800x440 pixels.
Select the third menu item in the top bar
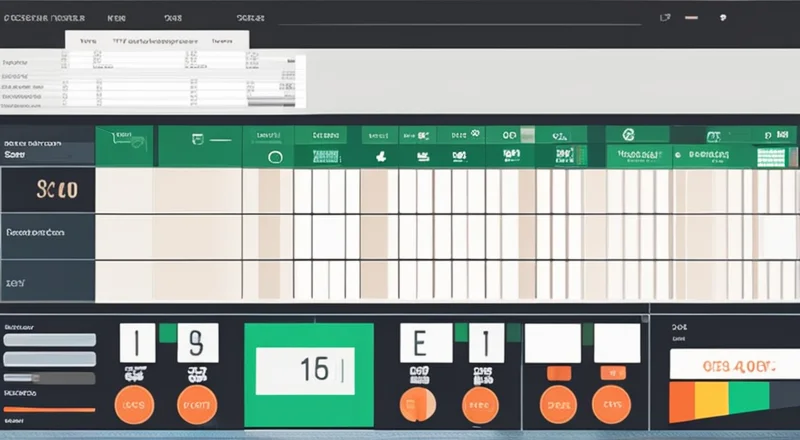(173, 17)
